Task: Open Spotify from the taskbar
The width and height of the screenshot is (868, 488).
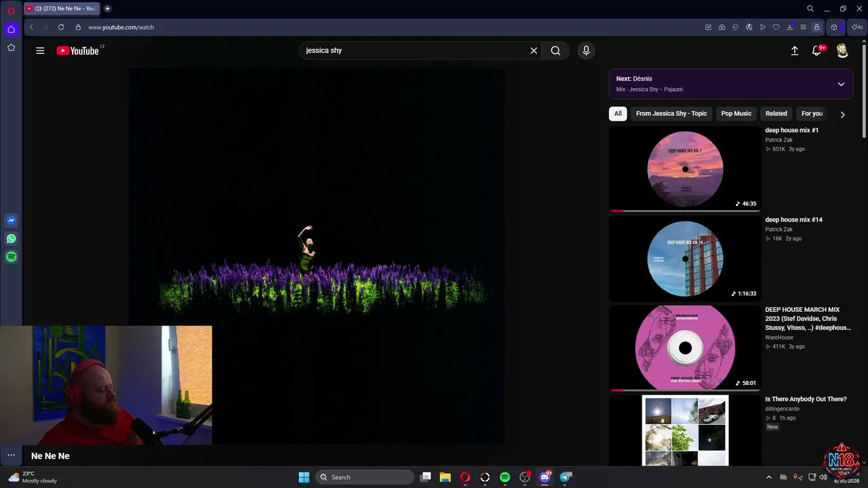Action: tap(505, 477)
